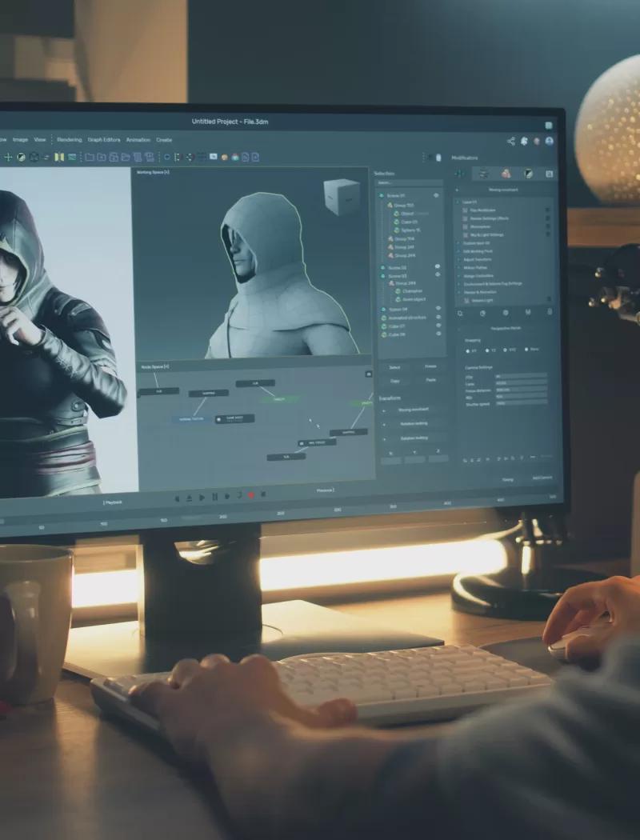
Task: Click the trash icon below the modifier list
Action: pyautogui.click(x=550, y=312)
